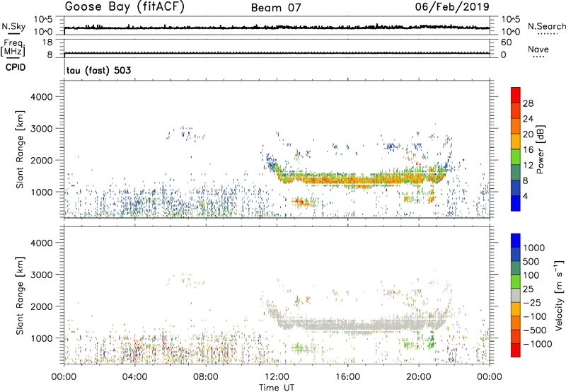Click the strong orange backscatter band in power panel
This screenshot has height=392, width=566.
tap(361, 179)
